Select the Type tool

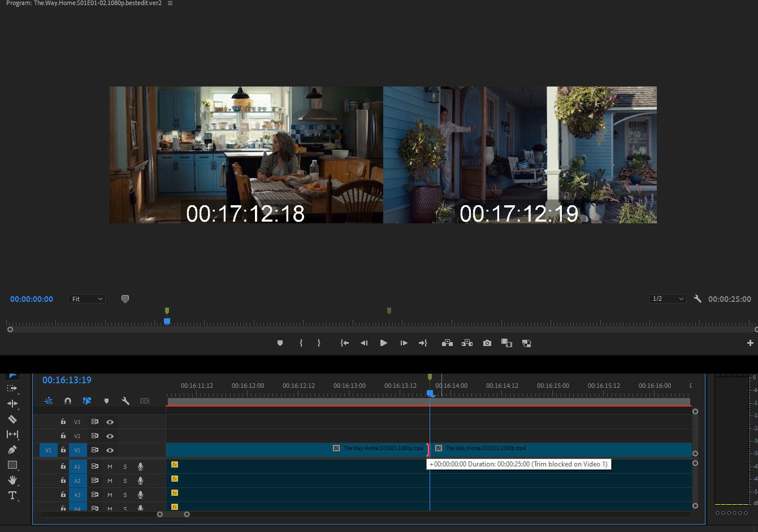[x=12, y=495]
